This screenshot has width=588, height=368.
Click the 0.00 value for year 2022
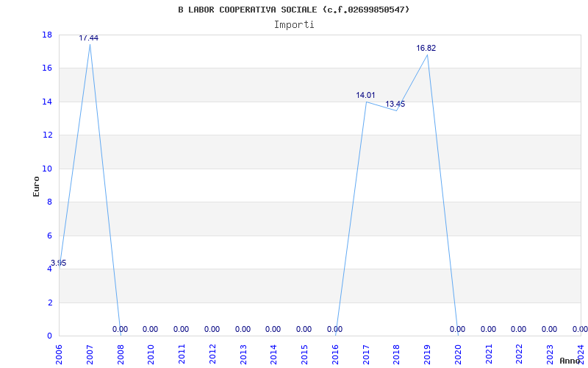click(x=519, y=329)
